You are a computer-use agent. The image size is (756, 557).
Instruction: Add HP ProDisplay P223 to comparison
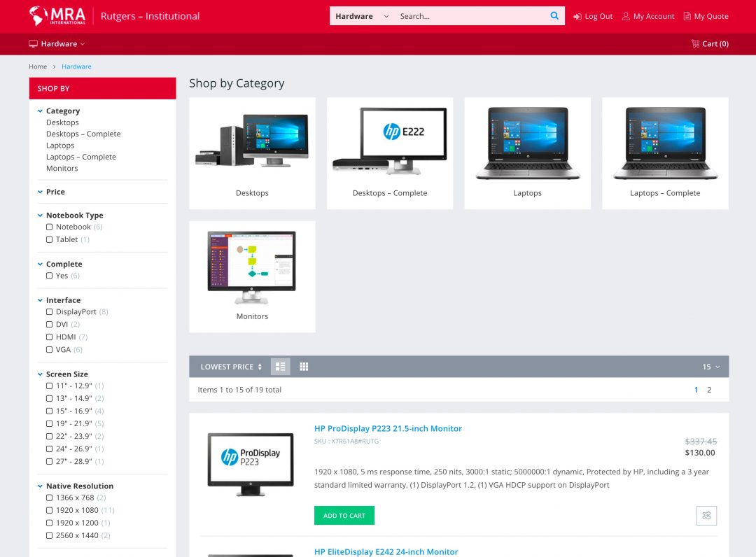[x=706, y=515]
